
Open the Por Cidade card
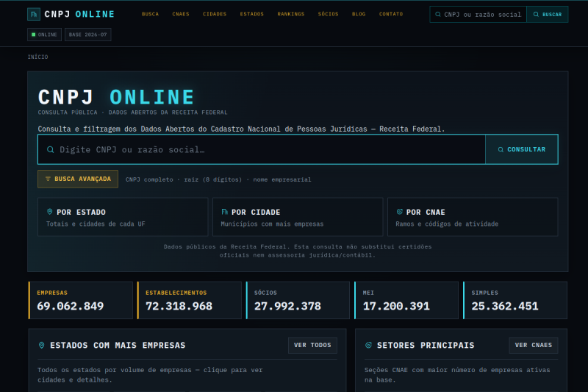click(x=298, y=217)
